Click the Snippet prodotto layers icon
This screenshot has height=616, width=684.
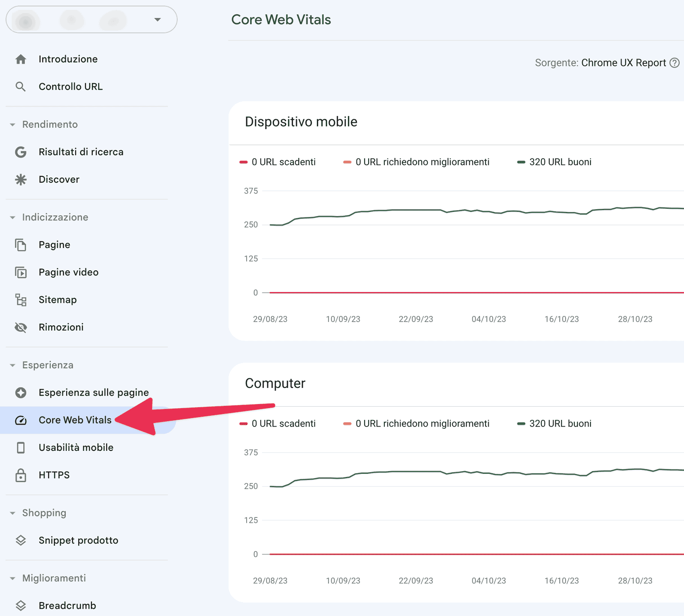(x=21, y=540)
